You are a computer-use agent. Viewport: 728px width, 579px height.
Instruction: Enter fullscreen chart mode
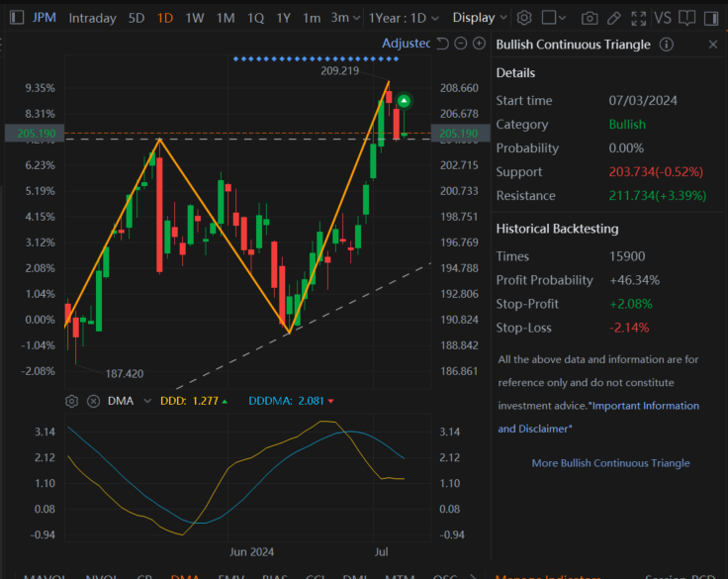point(639,18)
